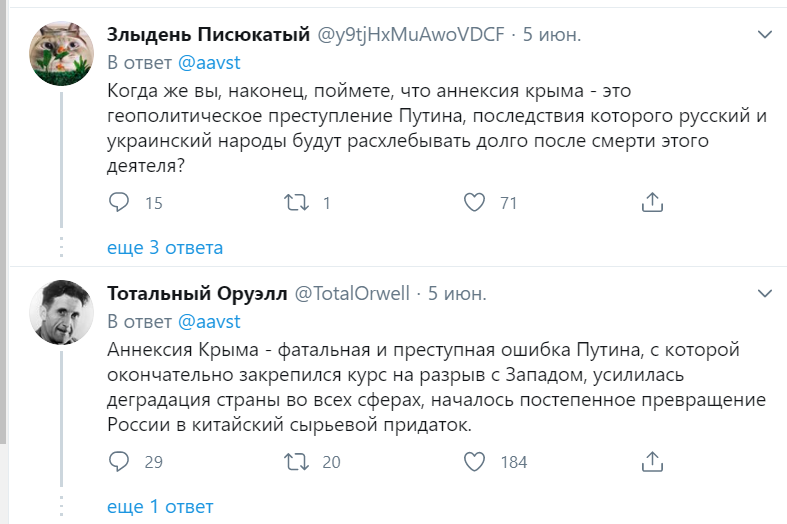The height and width of the screenshot is (524, 787).
Task: Open more options for Тотальный Оруэлл's tweet
Action: pos(764,294)
